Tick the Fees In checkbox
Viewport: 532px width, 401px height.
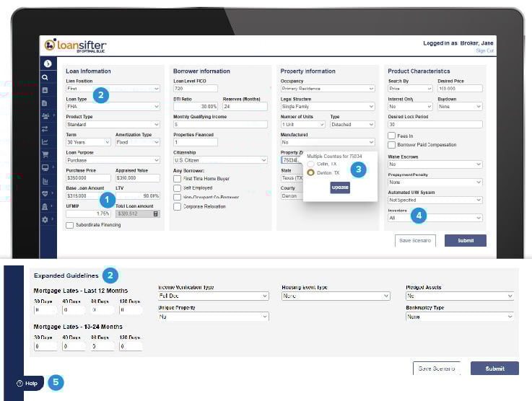(x=391, y=135)
